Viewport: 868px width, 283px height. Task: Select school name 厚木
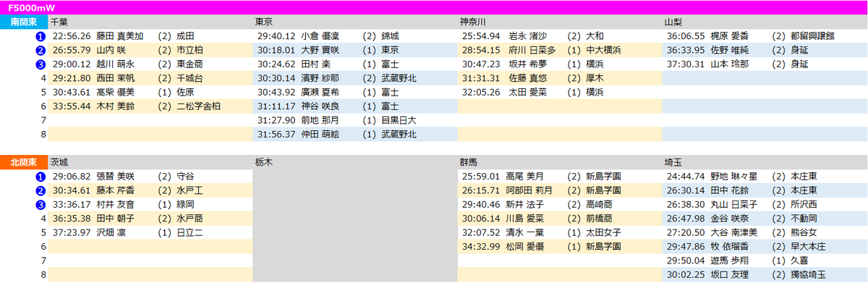pyautogui.click(x=595, y=78)
